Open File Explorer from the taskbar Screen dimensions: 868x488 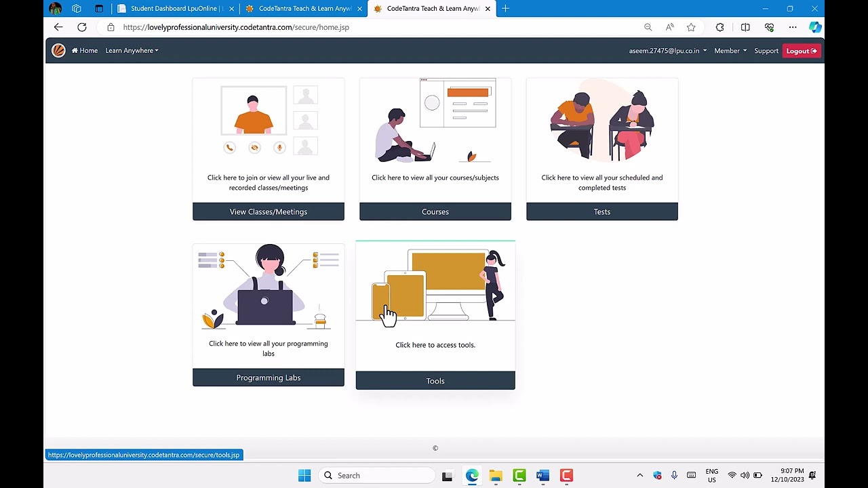[496, 476]
